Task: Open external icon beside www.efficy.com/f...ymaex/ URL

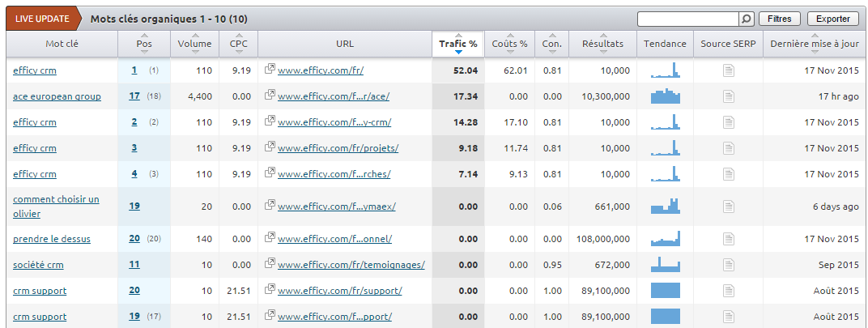Action: tap(270, 205)
